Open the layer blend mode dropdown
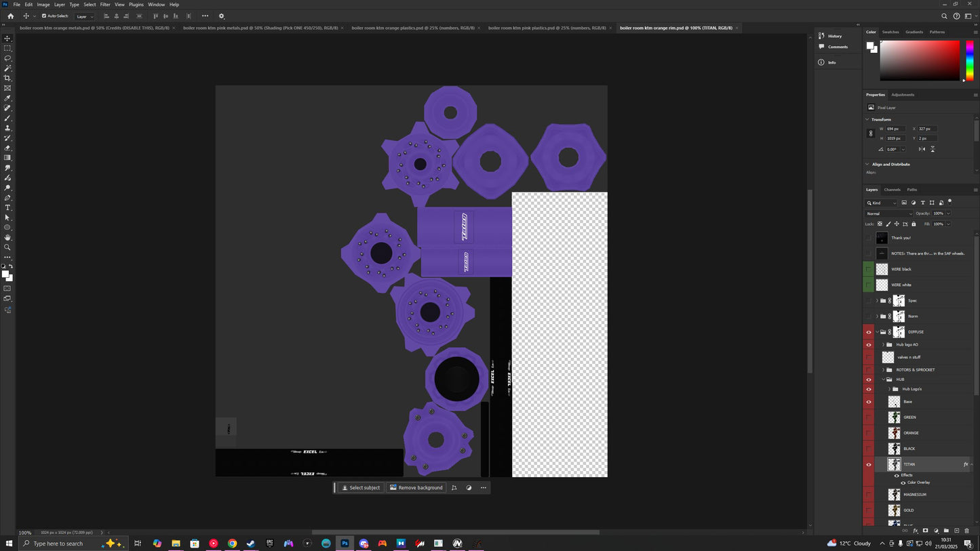Viewport: 980px width, 551px height. (888, 213)
